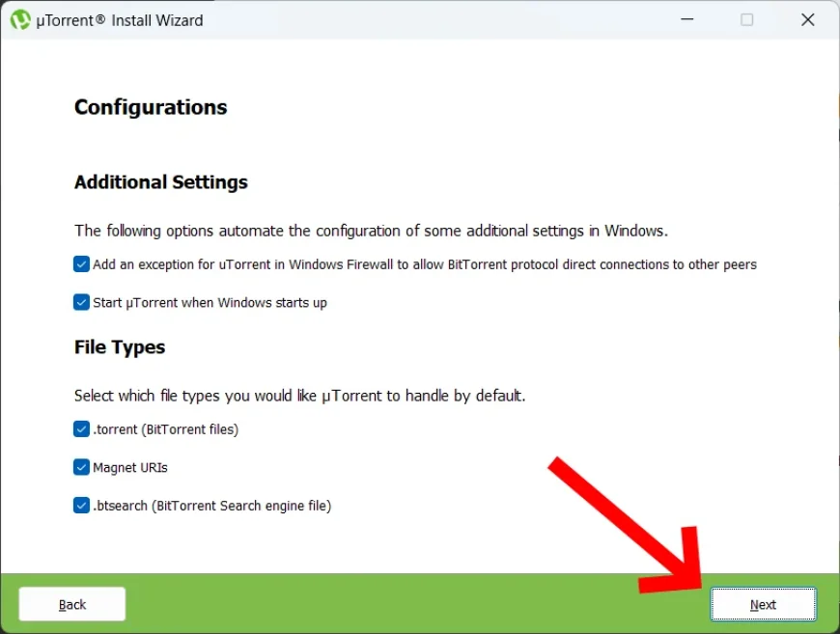Uncheck the .btsearch file type option

tap(81, 505)
